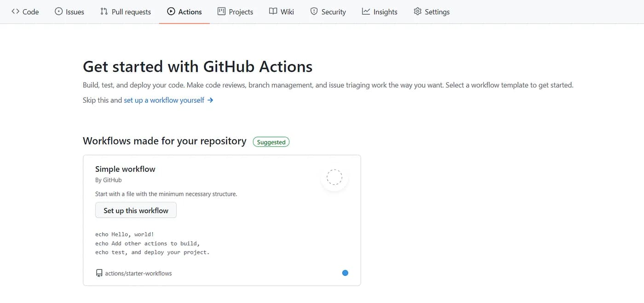Follow the set up a workflow yourself link
644x303 pixels.
click(164, 100)
